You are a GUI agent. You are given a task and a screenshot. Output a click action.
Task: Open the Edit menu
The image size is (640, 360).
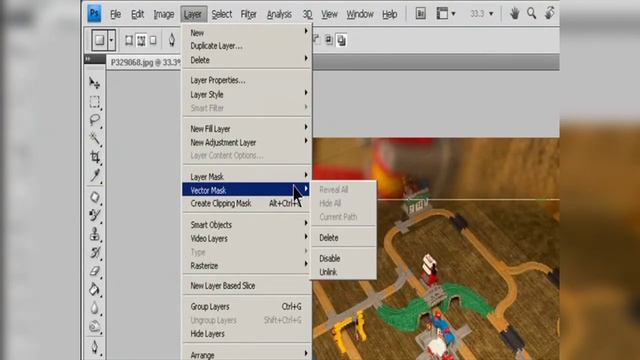click(x=138, y=14)
